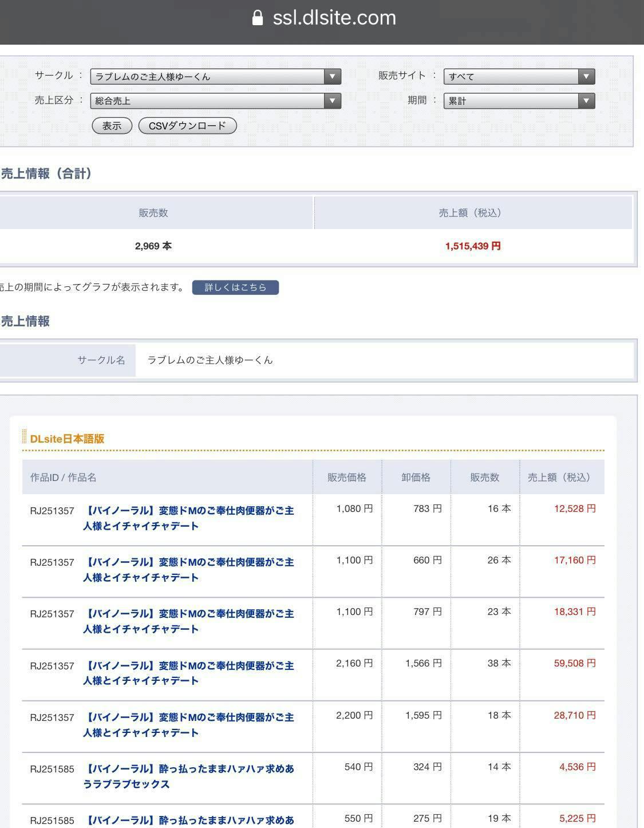Select the 1,595 円 wholesale price cell
The image size is (644, 828).
tap(424, 715)
